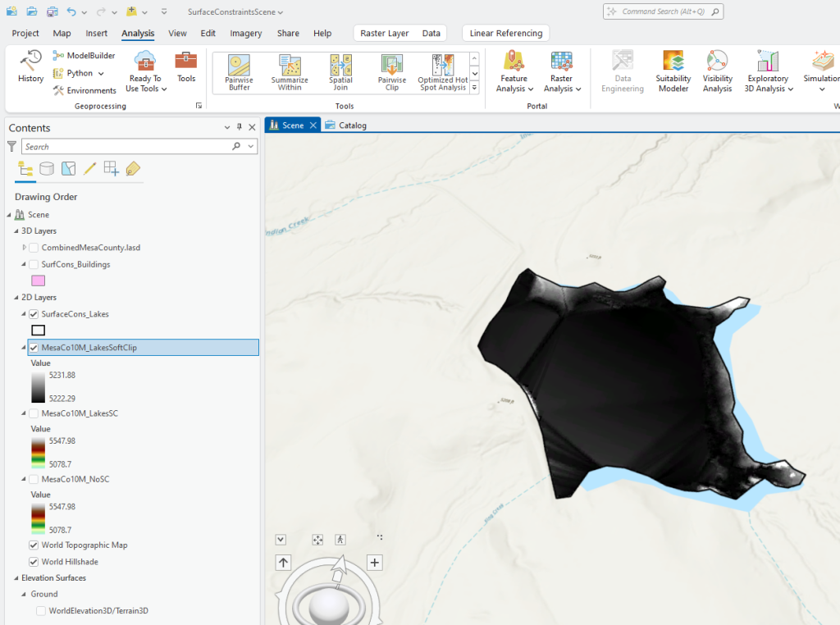Select the Summarize Within tool
The height and width of the screenshot is (625, 840).
click(289, 72)
